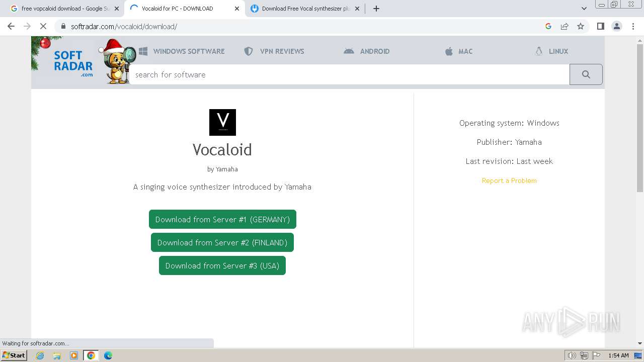Click the volume speaker tray icon
This screenshot has width=644, height=362.
572,355
